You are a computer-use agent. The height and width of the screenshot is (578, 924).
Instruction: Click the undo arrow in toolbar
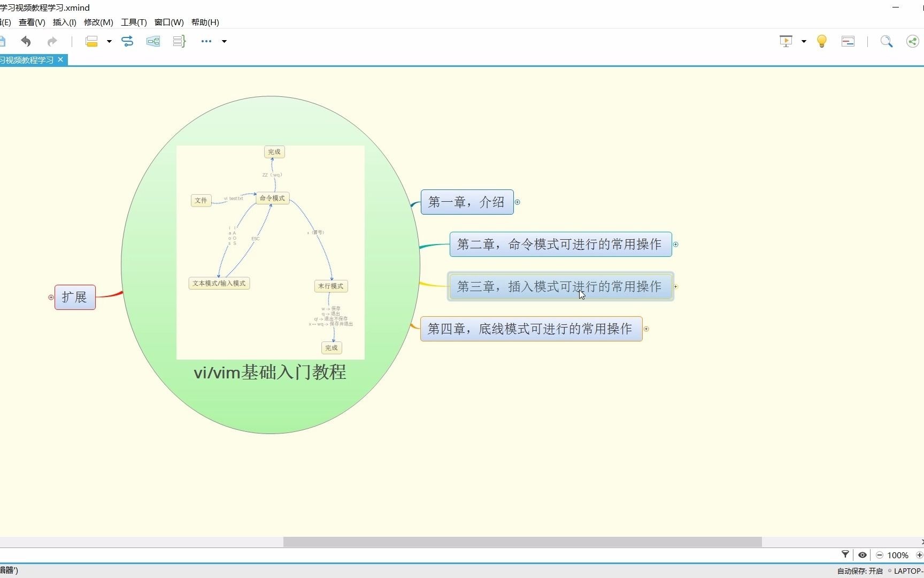click(26, 41)
